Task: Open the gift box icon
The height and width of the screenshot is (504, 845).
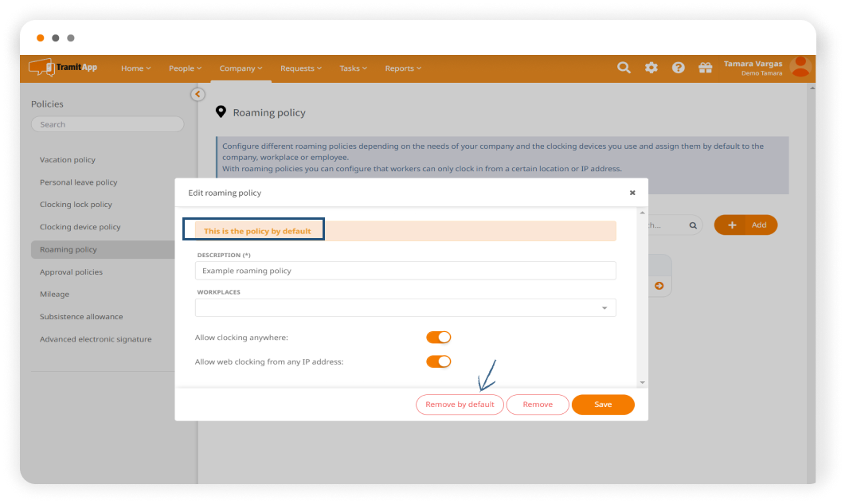Action: click(x=705, y=68)
